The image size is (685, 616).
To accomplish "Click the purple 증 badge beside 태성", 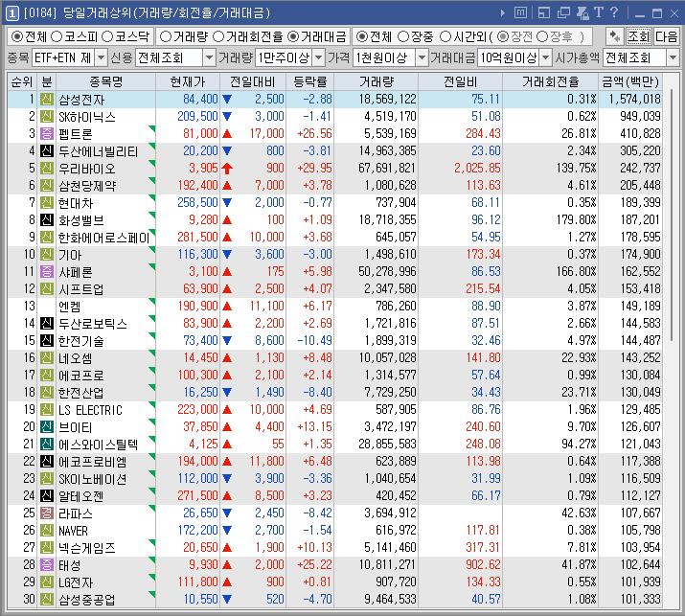I will 47,565.
